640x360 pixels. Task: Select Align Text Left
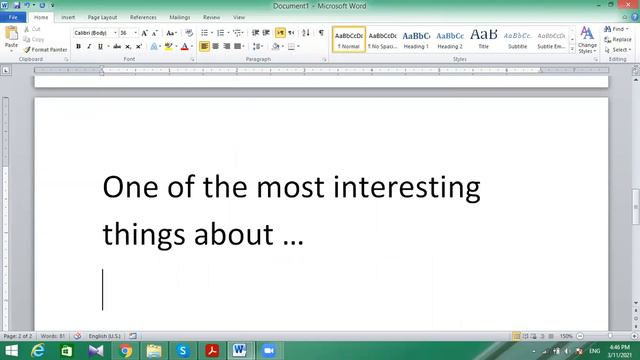204,47
